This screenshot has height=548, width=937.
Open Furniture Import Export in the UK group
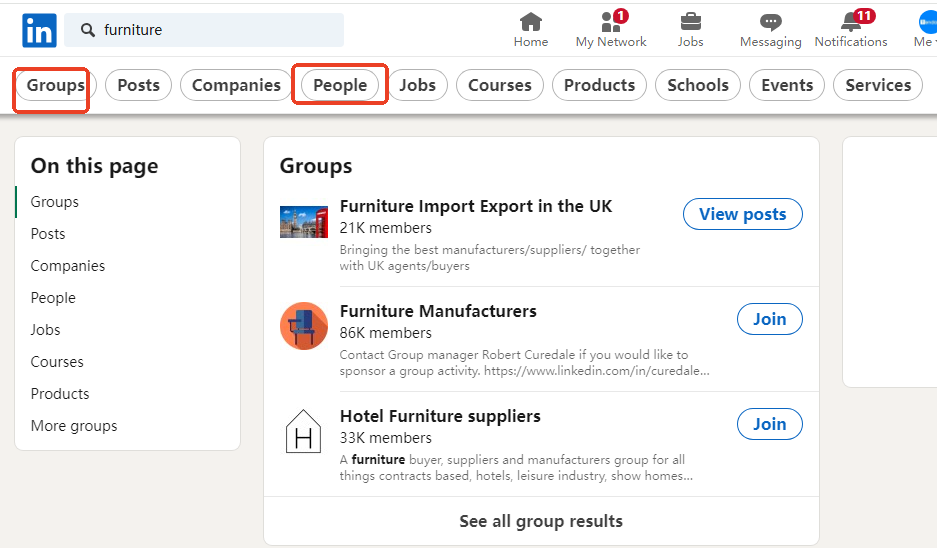pyautogui.click(x=476, y=206)
